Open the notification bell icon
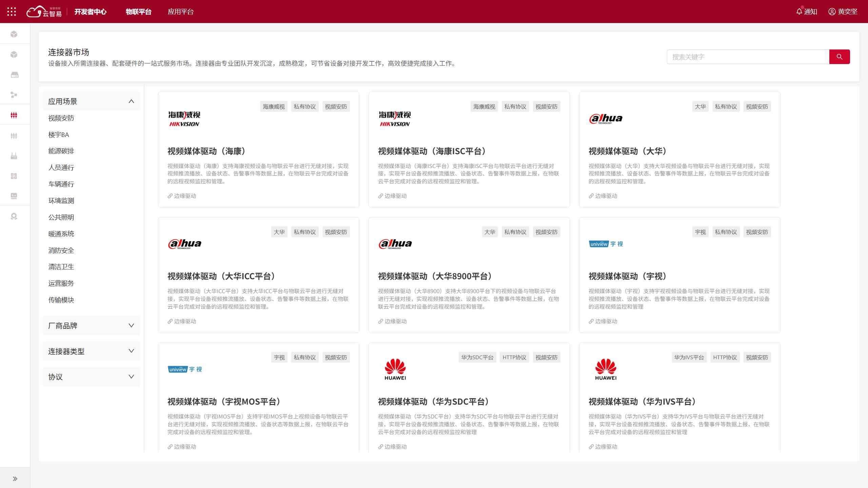 point(799,12)
